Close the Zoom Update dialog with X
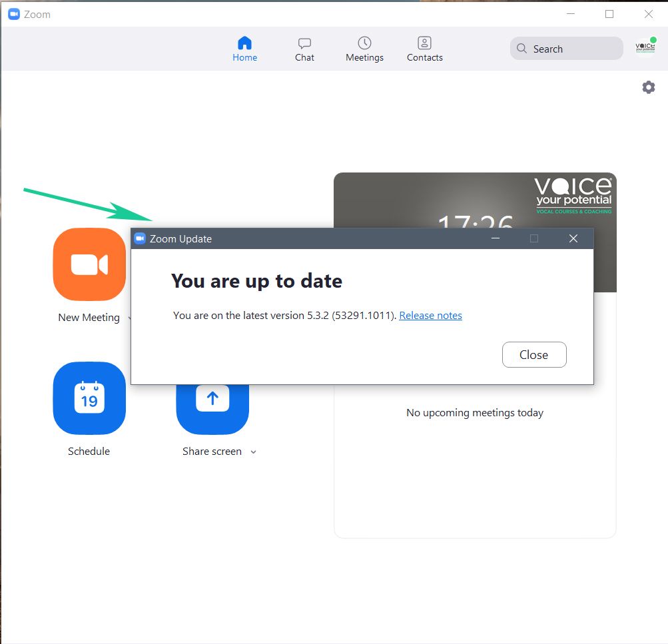668x644 pixels. (573, 238)
